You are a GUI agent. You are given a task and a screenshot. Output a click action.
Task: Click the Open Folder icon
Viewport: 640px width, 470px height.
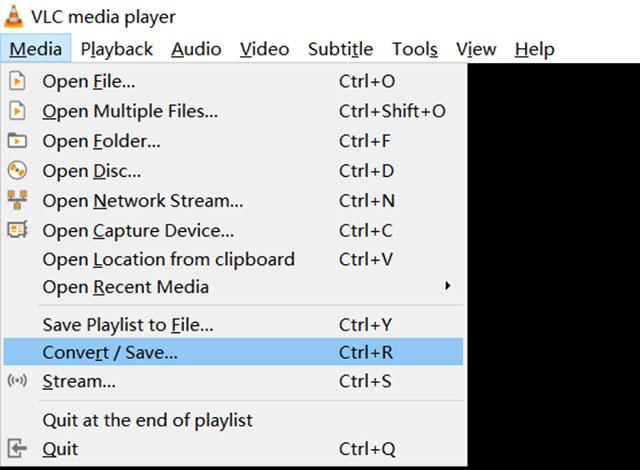pyautogui.click(x=17, y=141)
